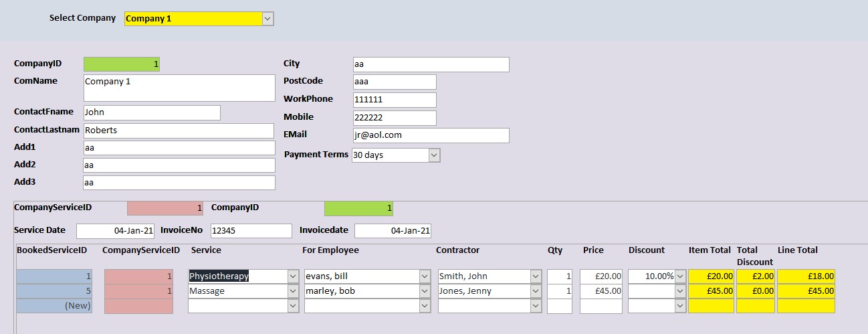Click the Payment Terms label
This screenshot has width=868, height=334.
click(316, 155)
